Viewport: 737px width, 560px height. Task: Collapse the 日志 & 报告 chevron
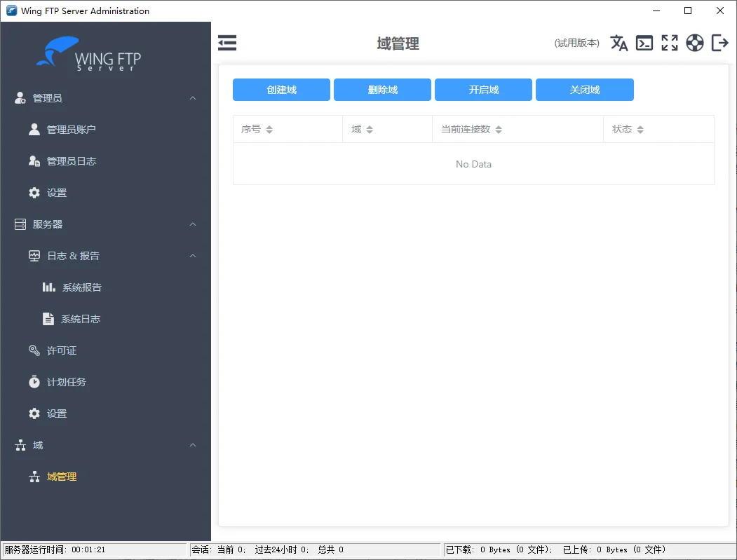(x=193, y=256)
